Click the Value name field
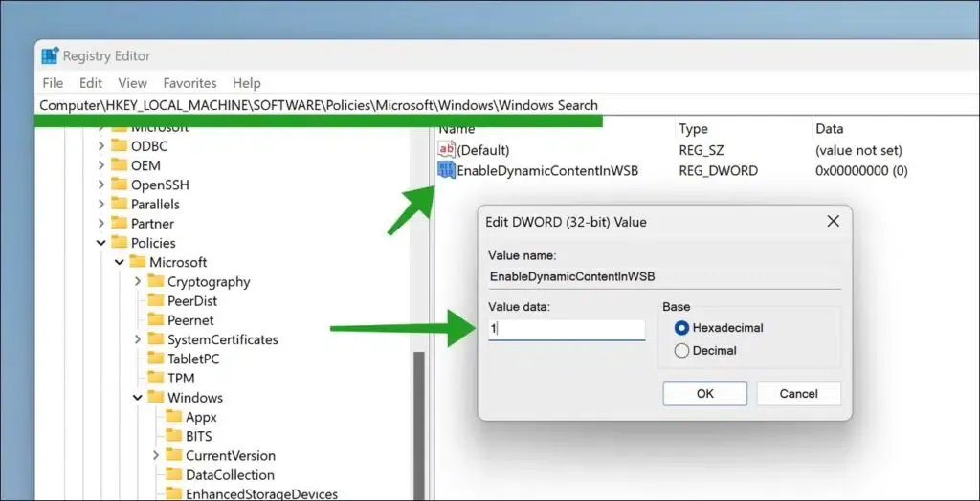This screenshot has width=980, height=501. pos(665,276)
